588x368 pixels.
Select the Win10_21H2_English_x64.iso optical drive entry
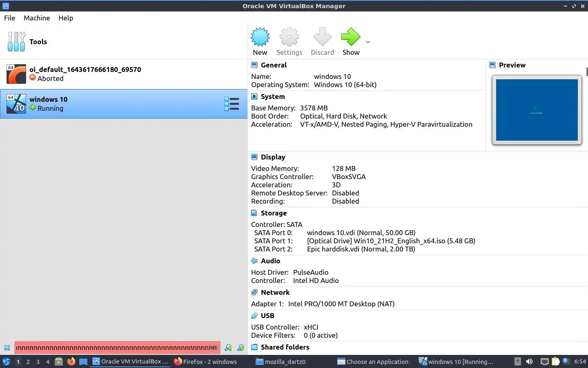[x=391, y=241]
